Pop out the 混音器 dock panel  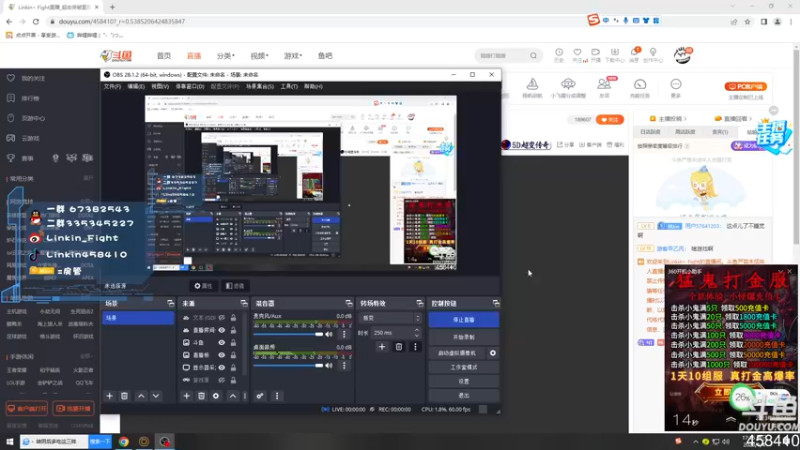(348, 304)
